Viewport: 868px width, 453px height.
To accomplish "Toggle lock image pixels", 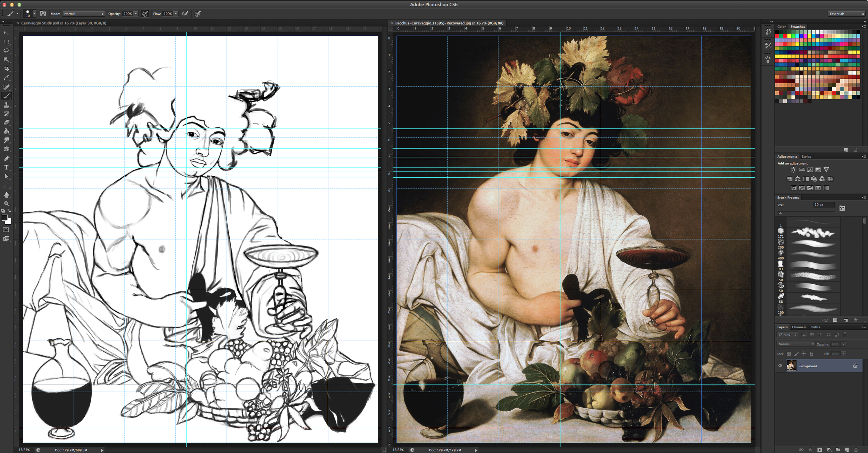I will pos(796,354).
